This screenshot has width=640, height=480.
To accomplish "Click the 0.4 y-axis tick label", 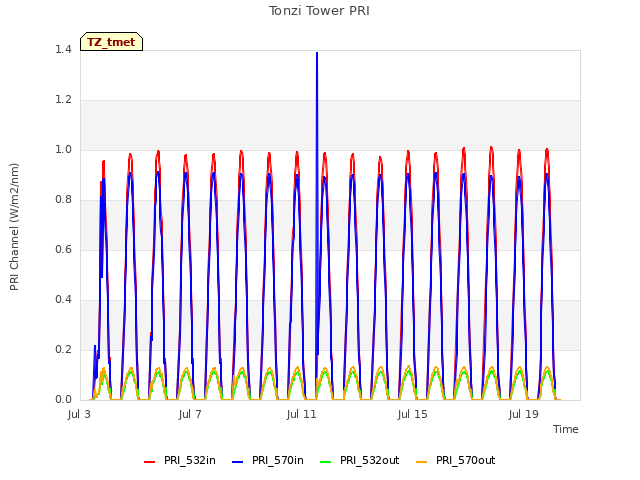I will [64, 300].
